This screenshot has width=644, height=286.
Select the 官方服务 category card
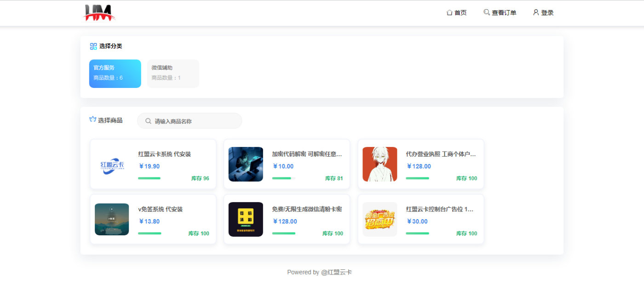(115, 73)
